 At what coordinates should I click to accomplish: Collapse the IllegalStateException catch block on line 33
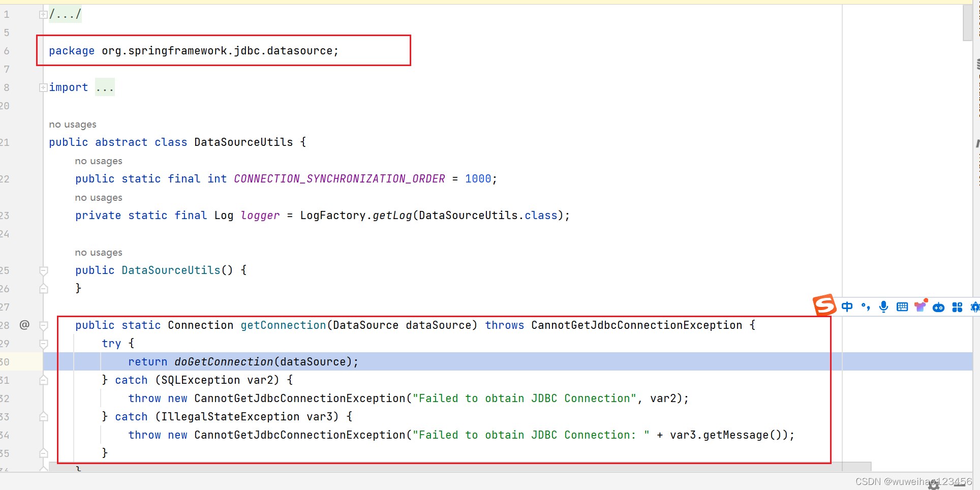coord(44,417)
